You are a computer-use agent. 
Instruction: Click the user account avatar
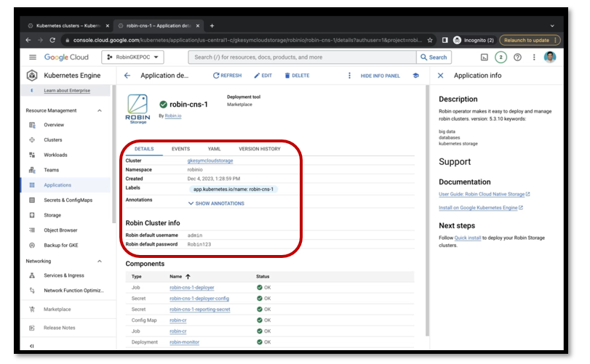(550, 57)
